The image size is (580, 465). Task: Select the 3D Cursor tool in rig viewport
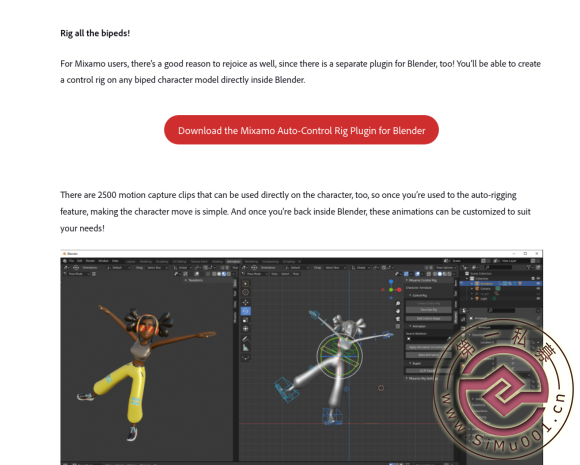pyautogui.click(x=245, y=292)
